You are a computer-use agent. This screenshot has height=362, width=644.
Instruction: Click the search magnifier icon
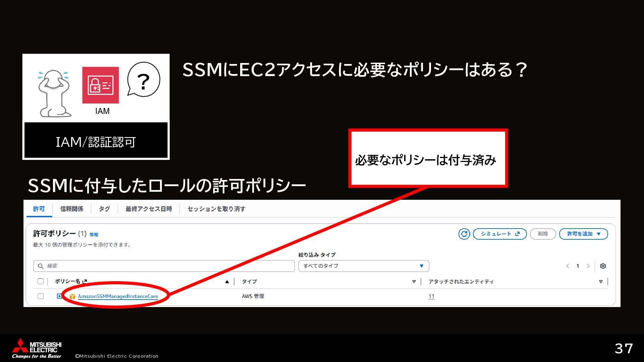coord(41,266)
